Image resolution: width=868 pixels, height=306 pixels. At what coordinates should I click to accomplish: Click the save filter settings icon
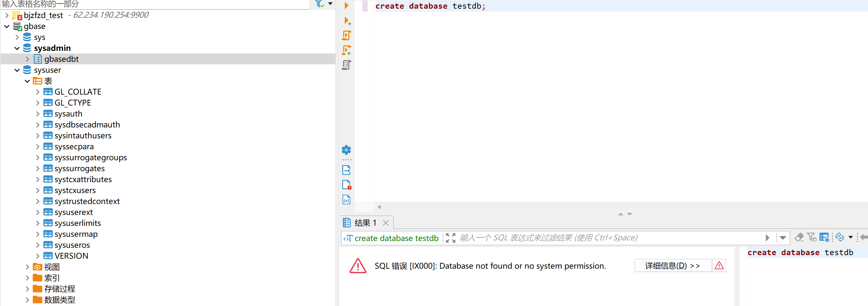pyautogui.click(x=812, y=237)
